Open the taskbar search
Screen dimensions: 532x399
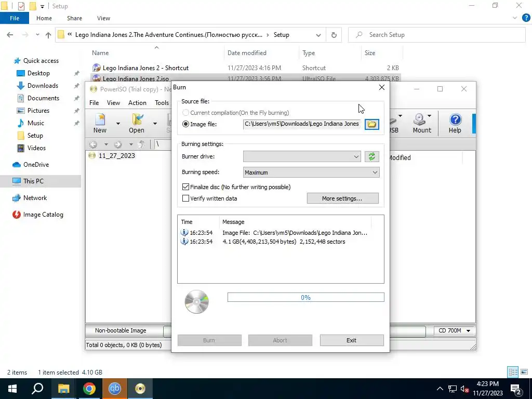pyautogui.click(x=37, y=389)
